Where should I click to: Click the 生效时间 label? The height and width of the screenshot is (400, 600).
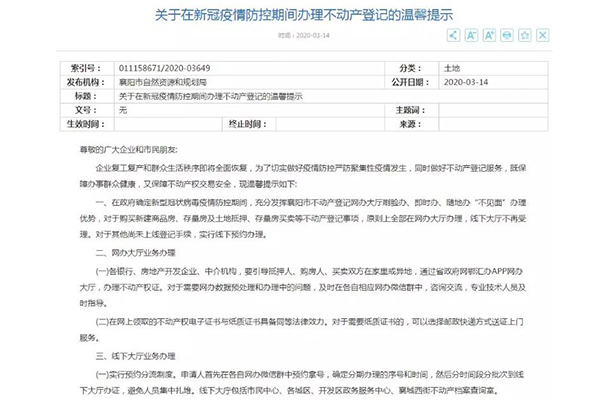tap(86, 124)
